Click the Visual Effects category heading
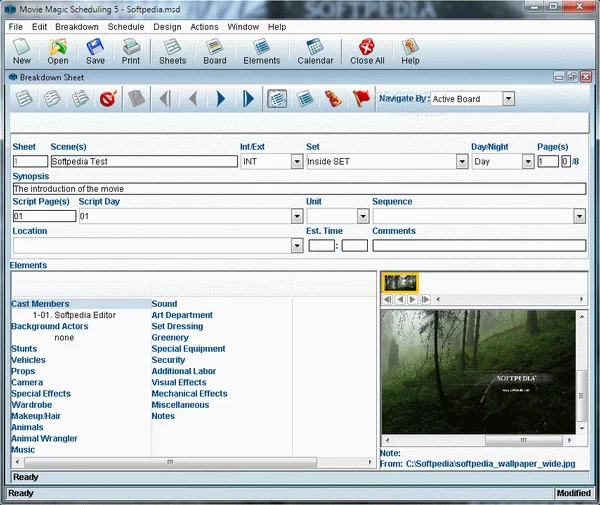The image size is (600, 505). [x=179, y=383]
